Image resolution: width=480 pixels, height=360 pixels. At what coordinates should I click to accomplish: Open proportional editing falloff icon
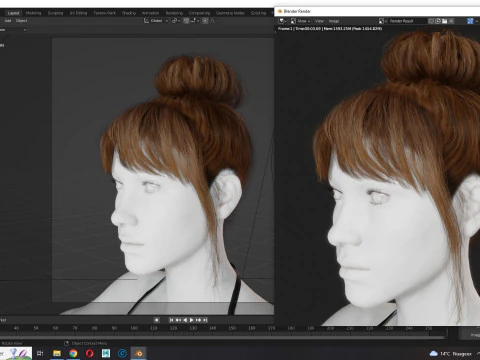(212, 21)
